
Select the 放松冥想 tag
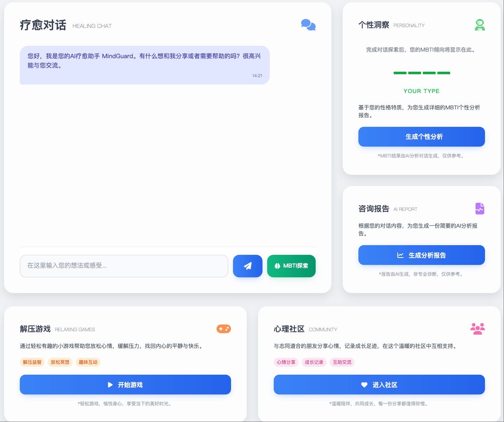coord(60,362)
